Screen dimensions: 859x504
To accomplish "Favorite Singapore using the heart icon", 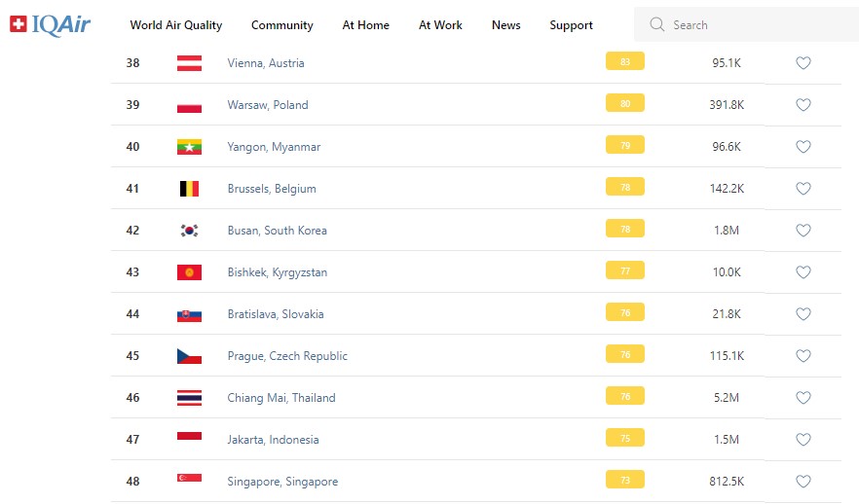I will click(803, 482).
